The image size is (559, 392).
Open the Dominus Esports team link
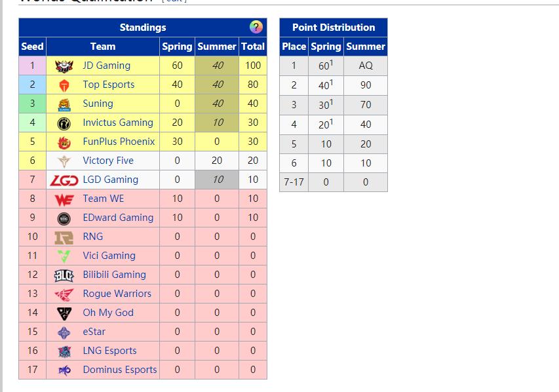119,370
